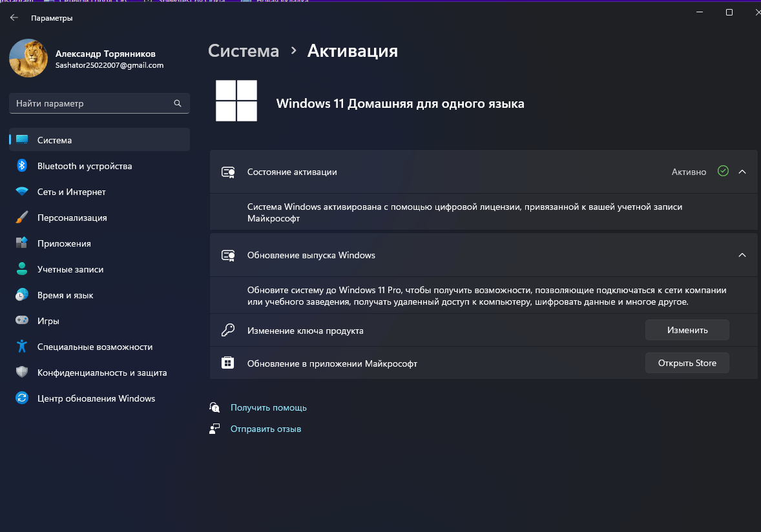761x532 pixels.
Task: Open Время и язык settings
Action: point(99,295)
